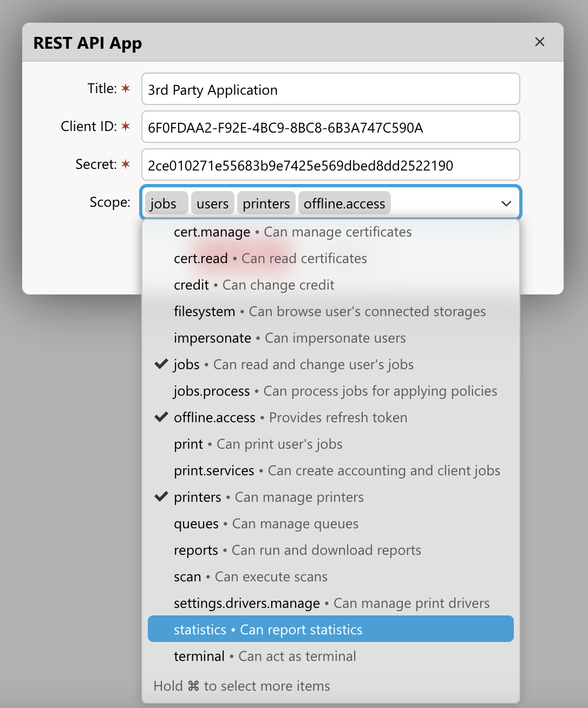The height and width of the screenshot is (708, 588).
Task: Click the Secret text field
Action: point(330,165)
